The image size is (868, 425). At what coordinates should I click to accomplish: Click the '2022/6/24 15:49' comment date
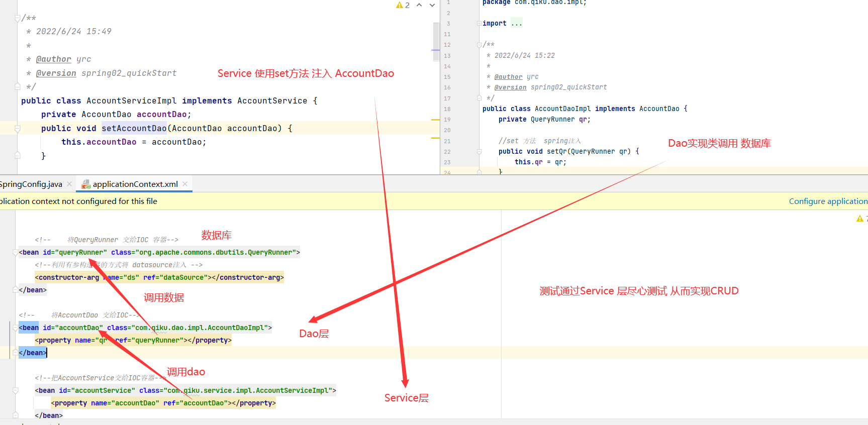click(74, 32)
